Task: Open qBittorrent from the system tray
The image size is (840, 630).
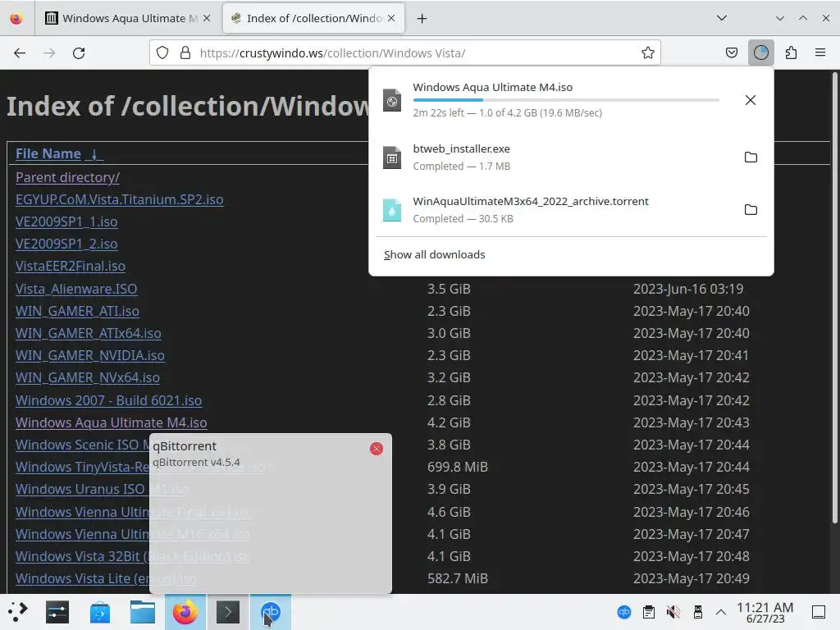Action: click(x=624, y=612)
